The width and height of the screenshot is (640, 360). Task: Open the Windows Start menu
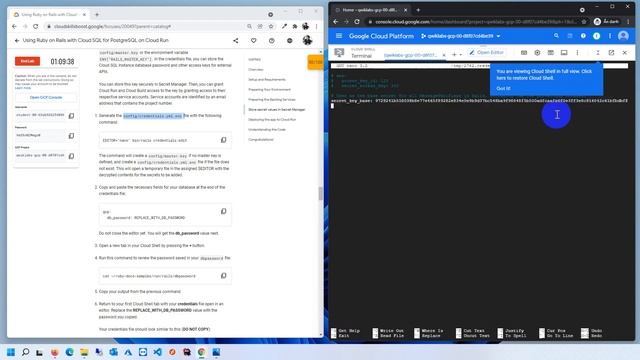pyautogui.click(x=11, y=352)
